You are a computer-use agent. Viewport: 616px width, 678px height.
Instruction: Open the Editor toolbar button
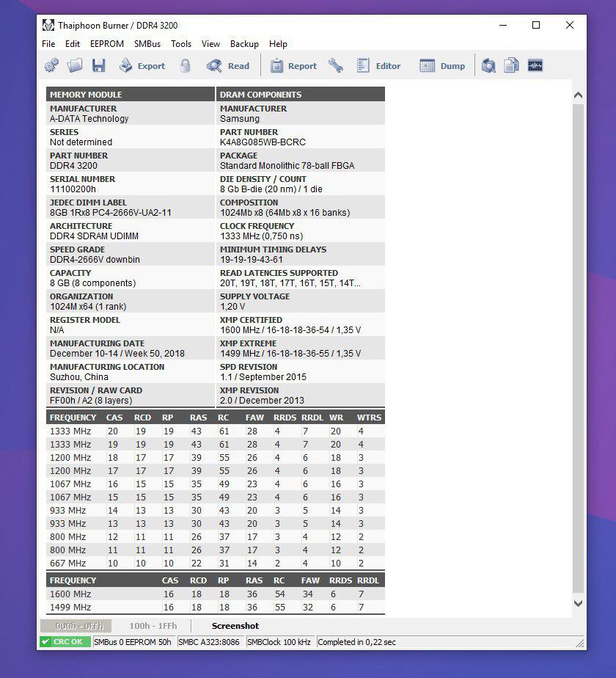point(378,66)
